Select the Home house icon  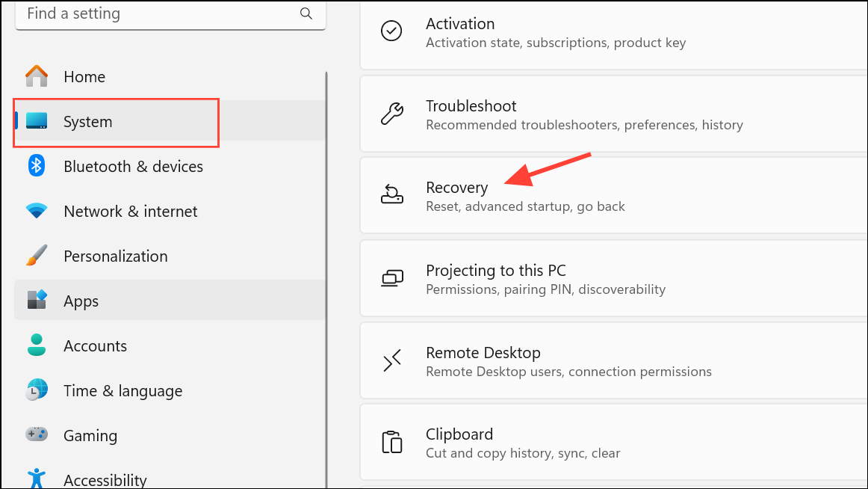click(x=36, y=76)
